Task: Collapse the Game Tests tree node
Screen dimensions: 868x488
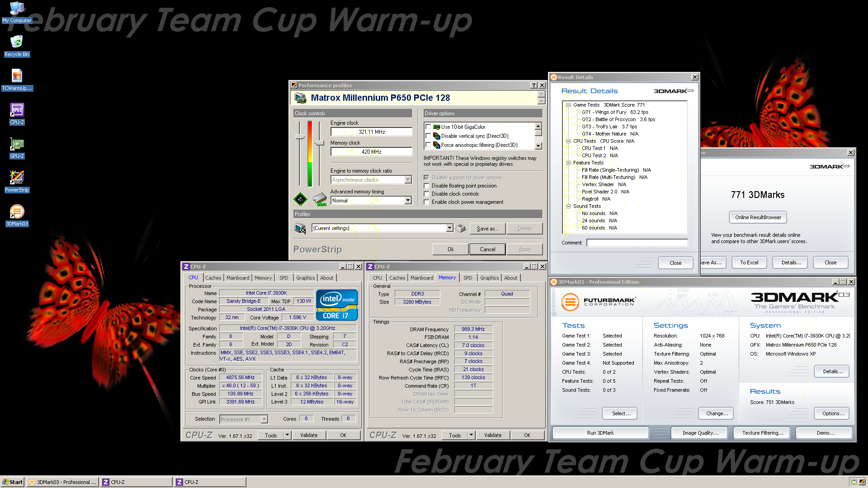Action: pyautogui.click(x=569, y=105)
